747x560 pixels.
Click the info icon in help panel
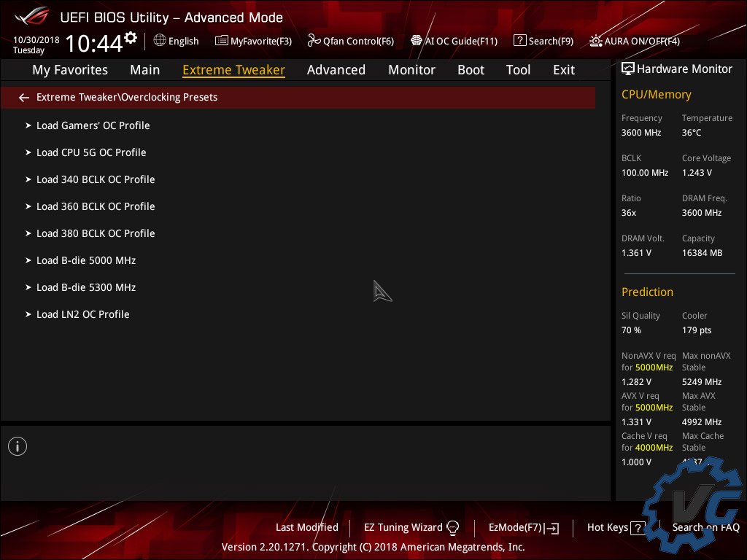pos(18,447)
